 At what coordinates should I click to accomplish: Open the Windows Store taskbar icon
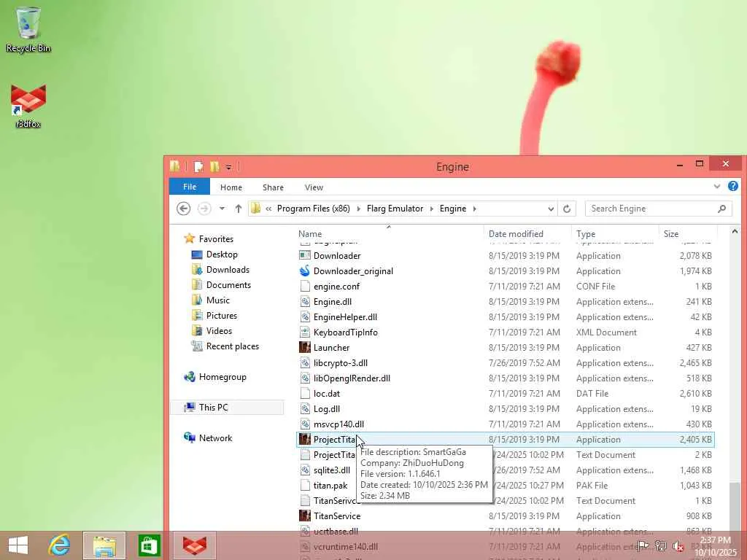(149, 545)
